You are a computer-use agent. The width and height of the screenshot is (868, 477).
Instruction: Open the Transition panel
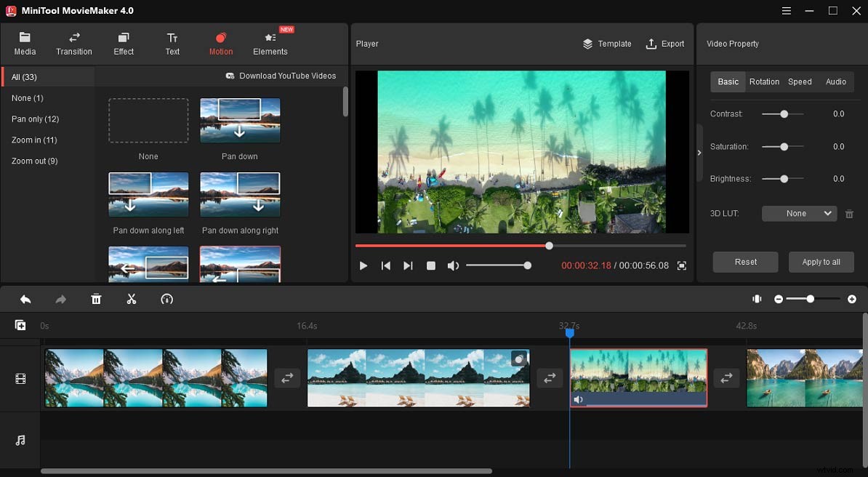pyautogui.click(x=73, y=43)
